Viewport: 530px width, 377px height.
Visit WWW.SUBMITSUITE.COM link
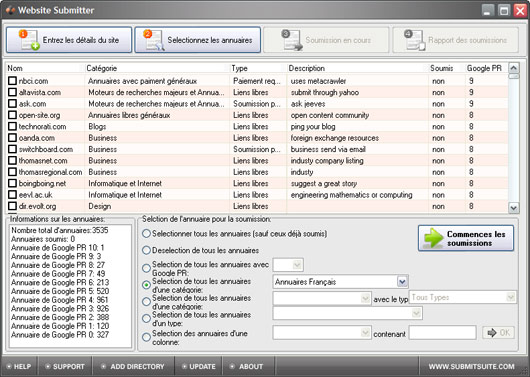472,367
